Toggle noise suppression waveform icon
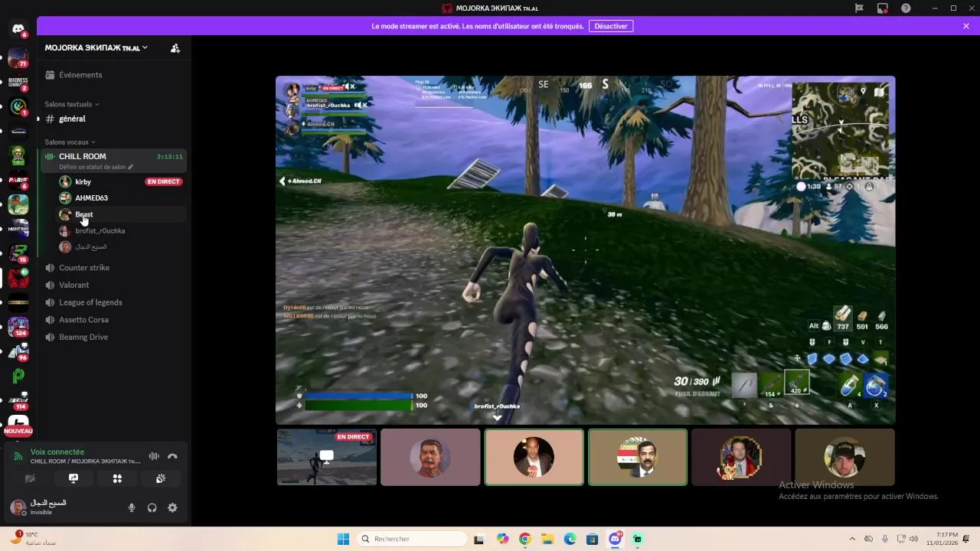The width and height of the screenshot is (980, 551). (x=154, y=456)
